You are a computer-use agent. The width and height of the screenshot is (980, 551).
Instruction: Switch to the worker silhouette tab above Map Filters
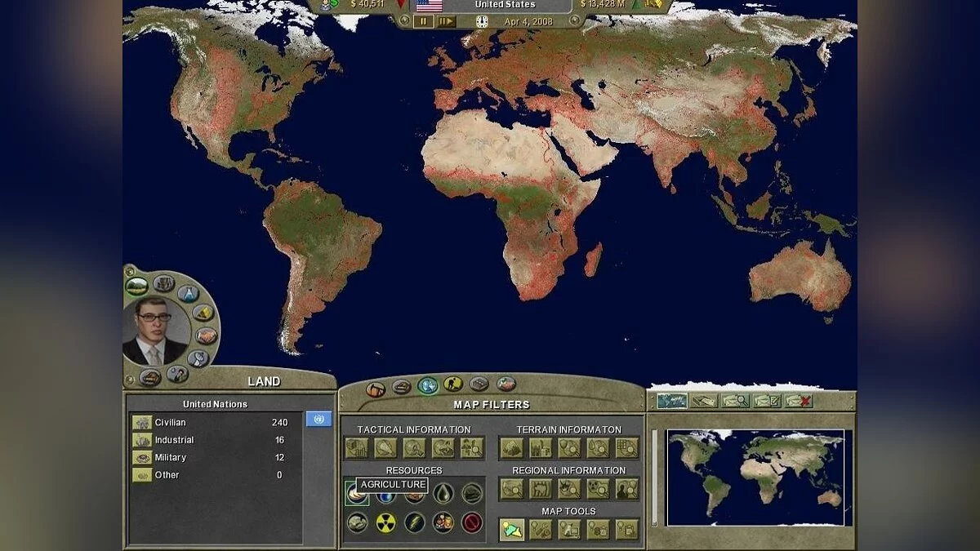point(453,384)
